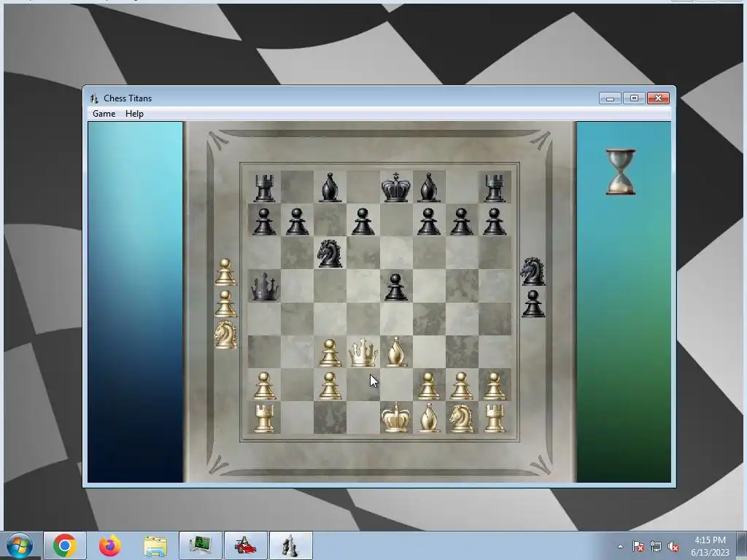747x560 pixels.
Task: Select the white pawn on a2
Action: (x=264, y=386)
